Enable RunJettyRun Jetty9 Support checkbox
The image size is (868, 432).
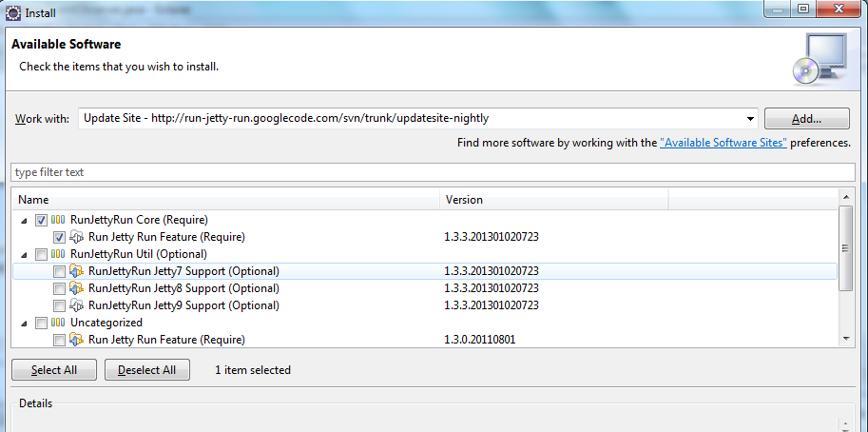pyautogui.click(x=59, y=305)
